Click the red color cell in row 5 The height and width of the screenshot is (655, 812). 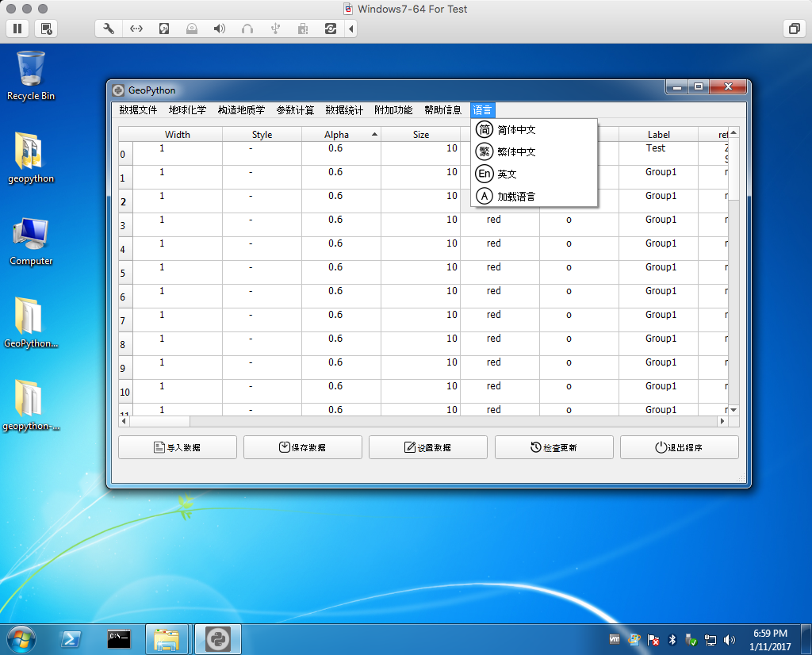click(x=500, y=272)
